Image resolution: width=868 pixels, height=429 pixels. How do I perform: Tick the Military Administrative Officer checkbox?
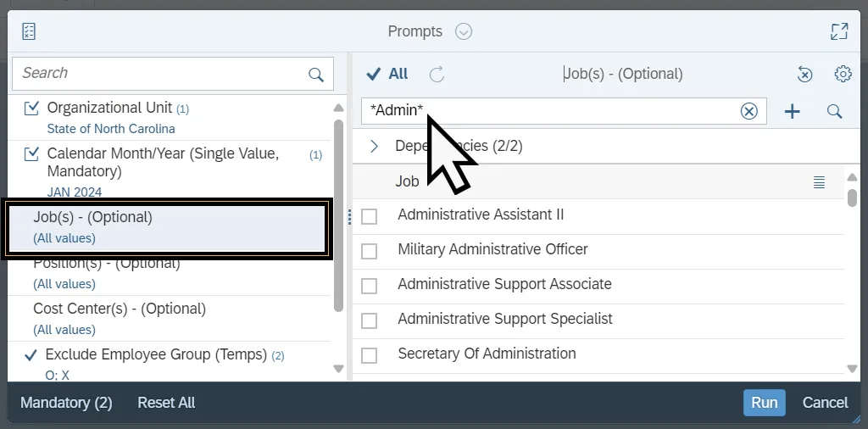coord(369,251)
